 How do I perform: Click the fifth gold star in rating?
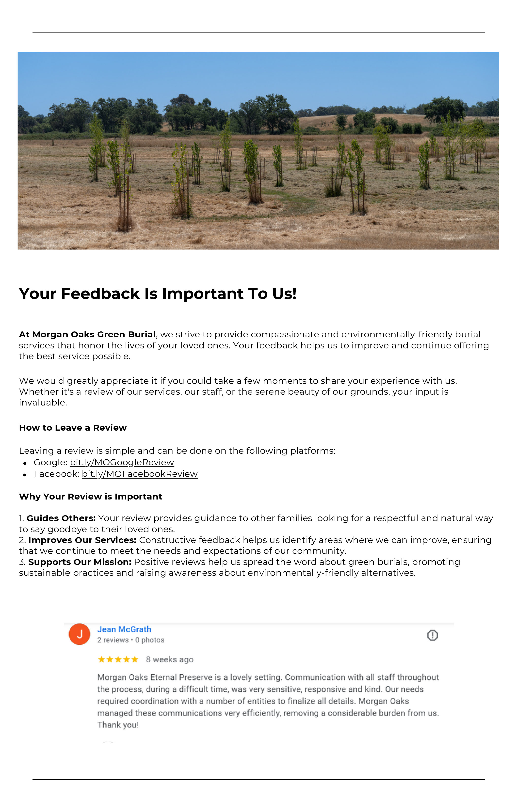(x=135, y=659)
